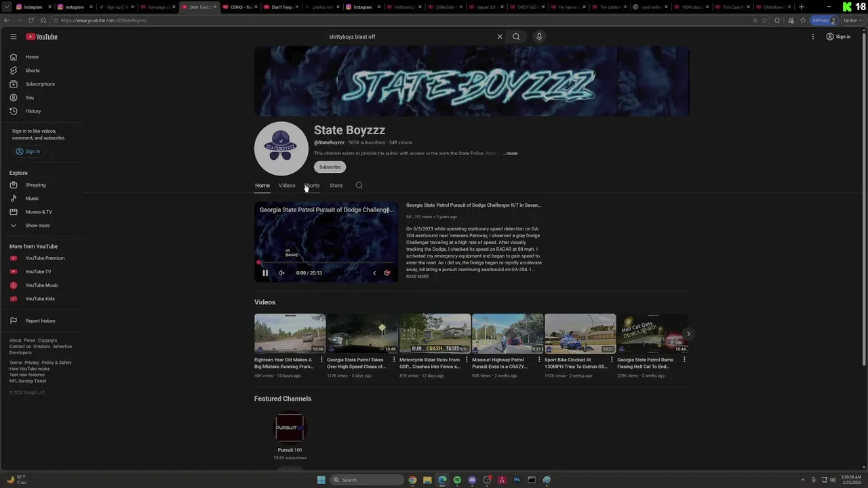The width and height of the screenshot is (868, 488).
Task: Open featured video title Georgia State Patrol Pursuit
Action: point(473,205)
